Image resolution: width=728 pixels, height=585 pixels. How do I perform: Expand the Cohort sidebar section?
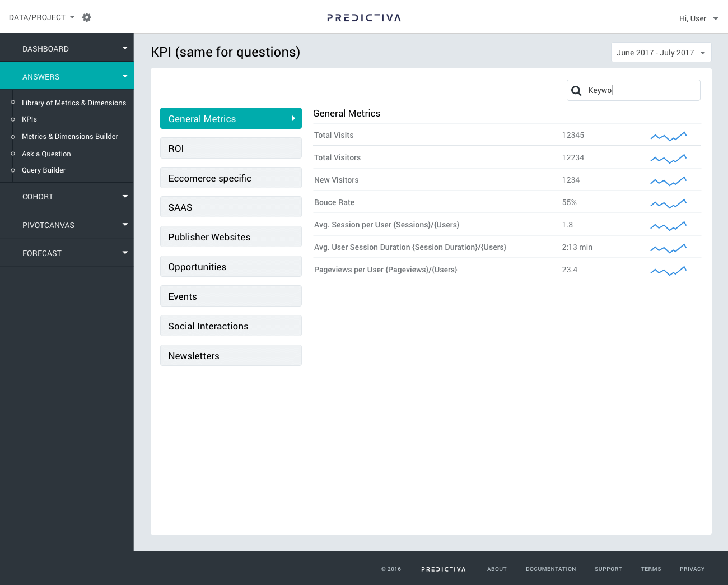click(67, 197)
